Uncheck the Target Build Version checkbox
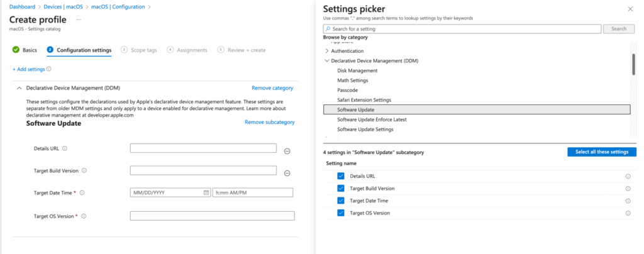 tap(341, 188)
